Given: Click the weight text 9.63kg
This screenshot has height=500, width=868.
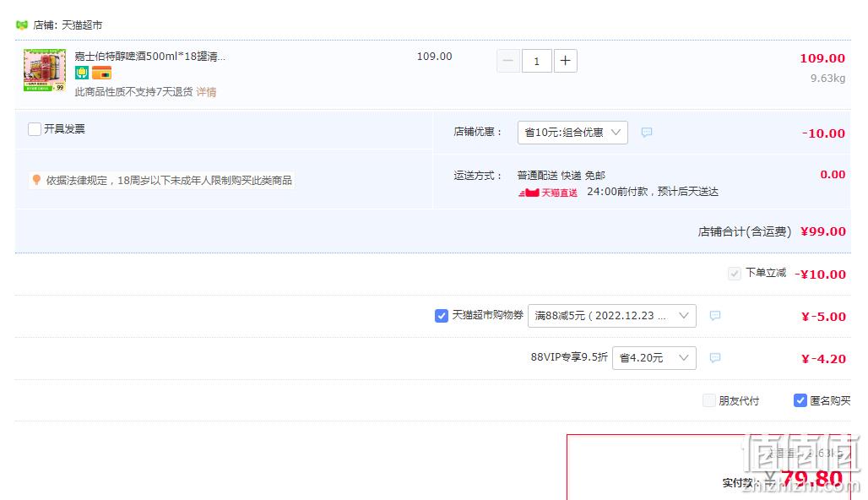Looking at the screenshot, I should tap(827, 78).
